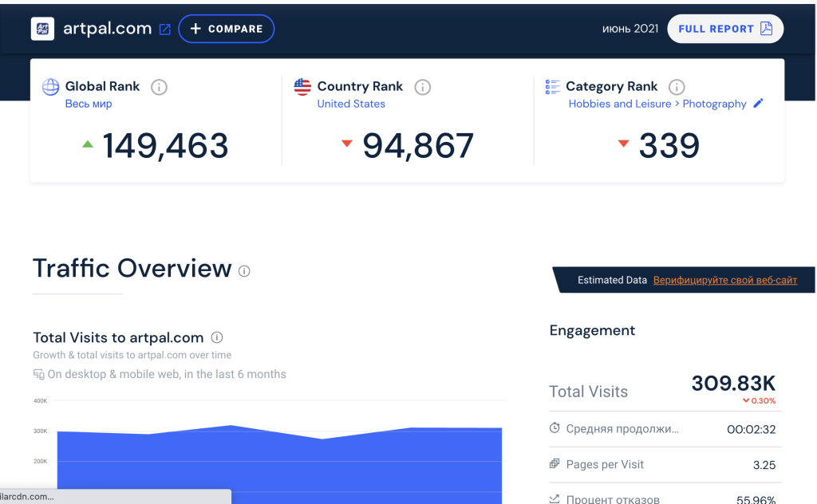This screenshot has height=504, width=817.
Task: Click the 00:02:32 duration value
Action: point(751,430)
